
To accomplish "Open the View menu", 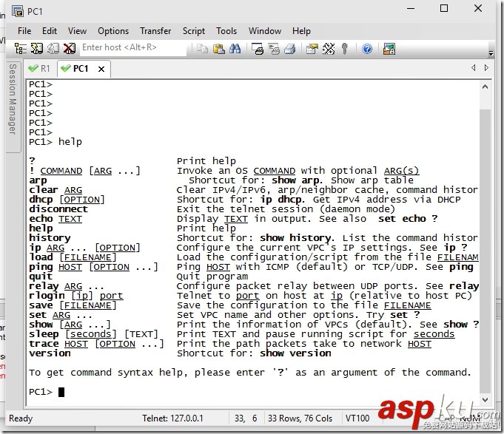I will tap(77, 31).
